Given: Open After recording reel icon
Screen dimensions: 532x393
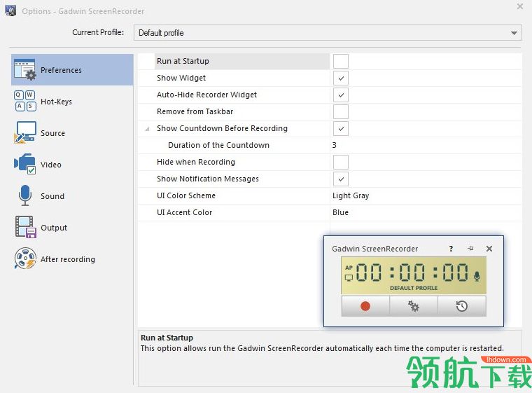Looking at the screenshot, I should pos(25,258).
